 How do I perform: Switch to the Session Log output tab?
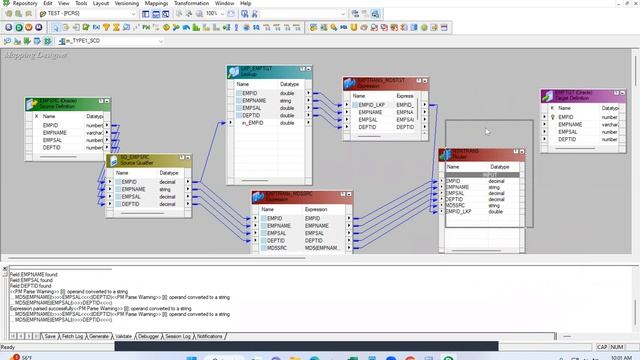pos(178,336)
